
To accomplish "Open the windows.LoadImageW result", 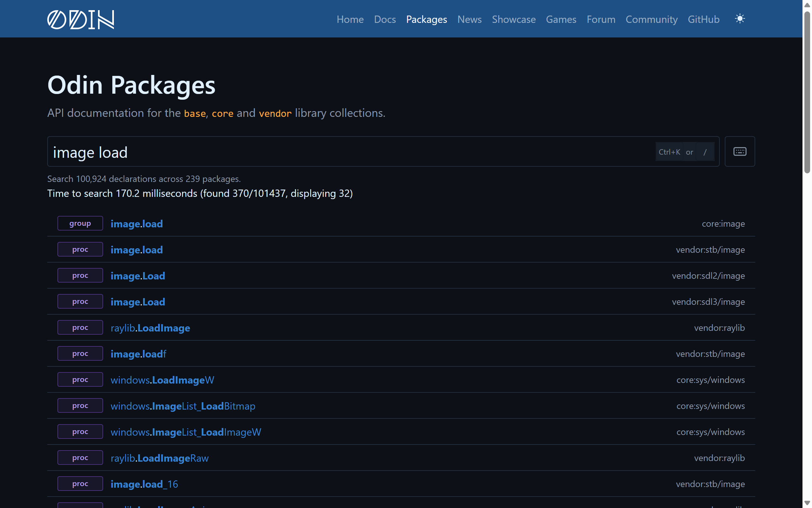I will [x=162, y=380].
